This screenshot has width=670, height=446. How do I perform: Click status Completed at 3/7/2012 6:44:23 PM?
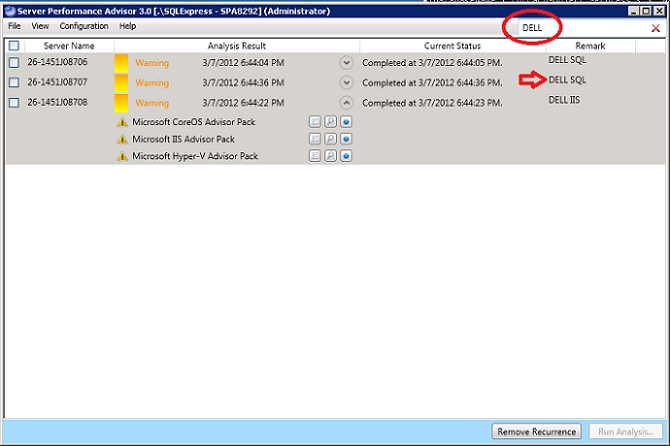coord(432,103)
